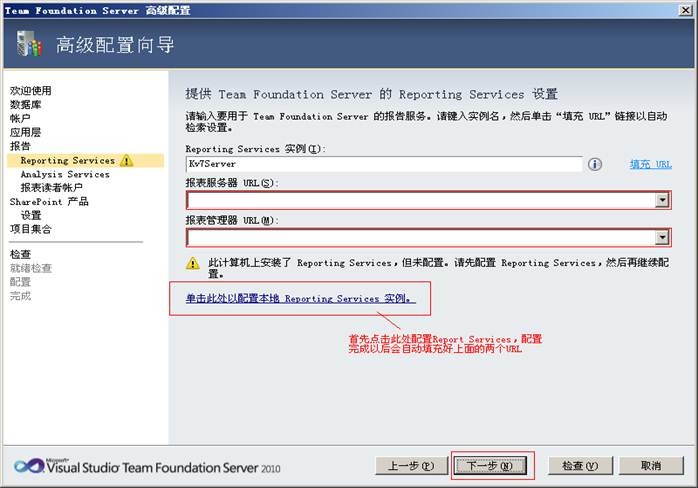Select 帐户 in the sidebar
Viewport: 698px width, 488px height.
pos(20,118)
